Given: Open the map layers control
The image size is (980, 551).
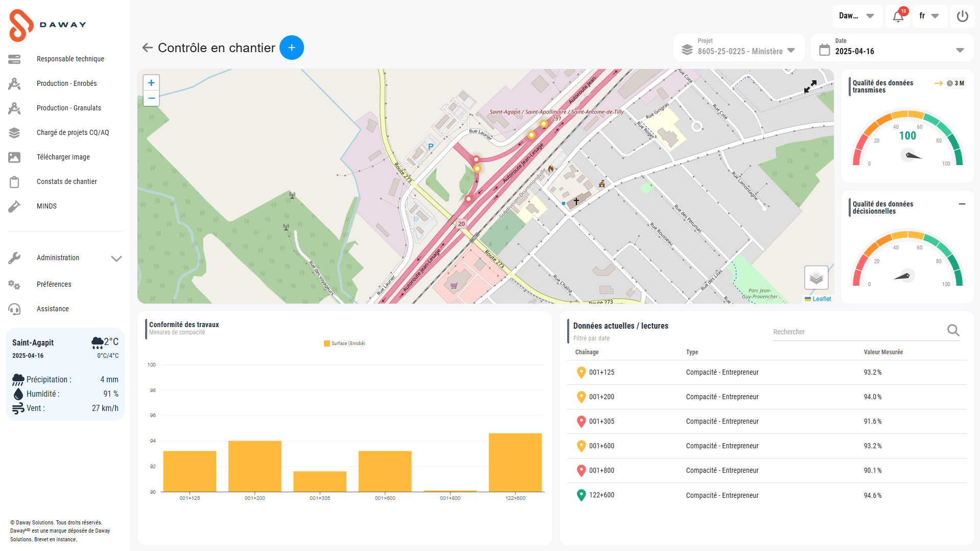Looking at the screenshot, I should [816, 278].
